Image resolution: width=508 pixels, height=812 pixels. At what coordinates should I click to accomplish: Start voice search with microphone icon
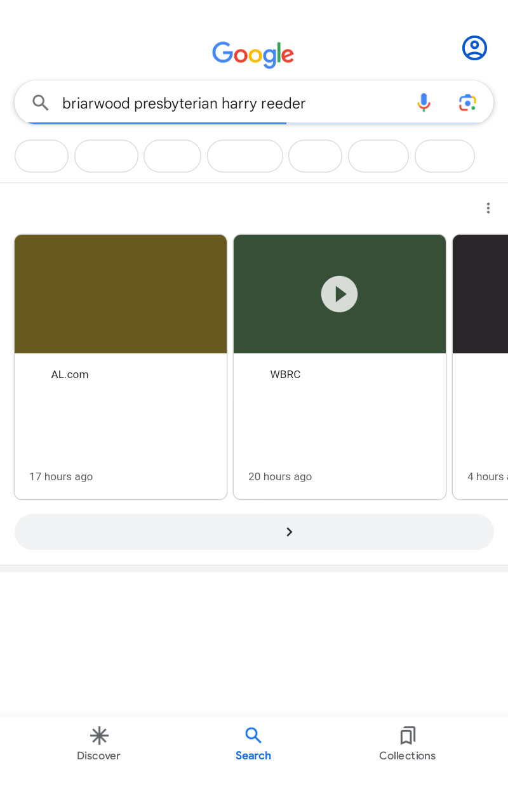click(424, 103)
